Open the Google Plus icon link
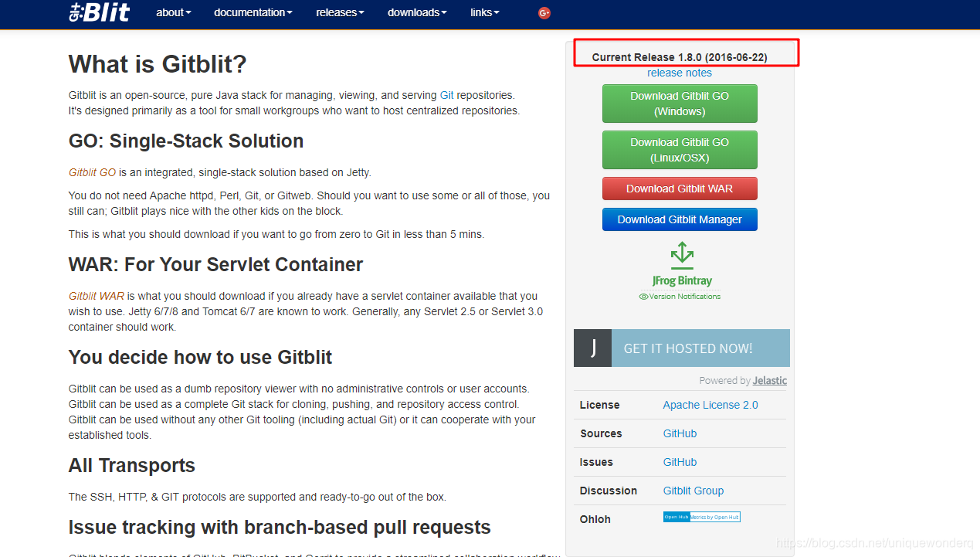Viewport: 980px width, 557px height. [544, 12]
